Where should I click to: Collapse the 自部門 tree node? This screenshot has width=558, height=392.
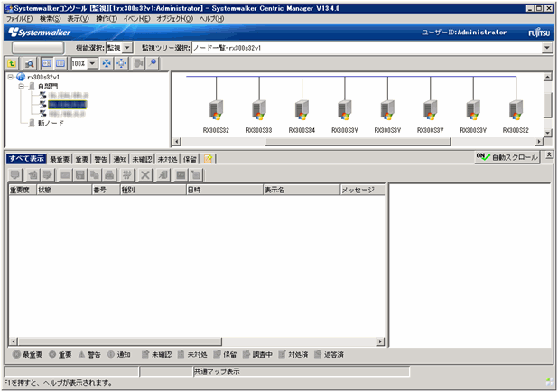[x=21, y=86]
